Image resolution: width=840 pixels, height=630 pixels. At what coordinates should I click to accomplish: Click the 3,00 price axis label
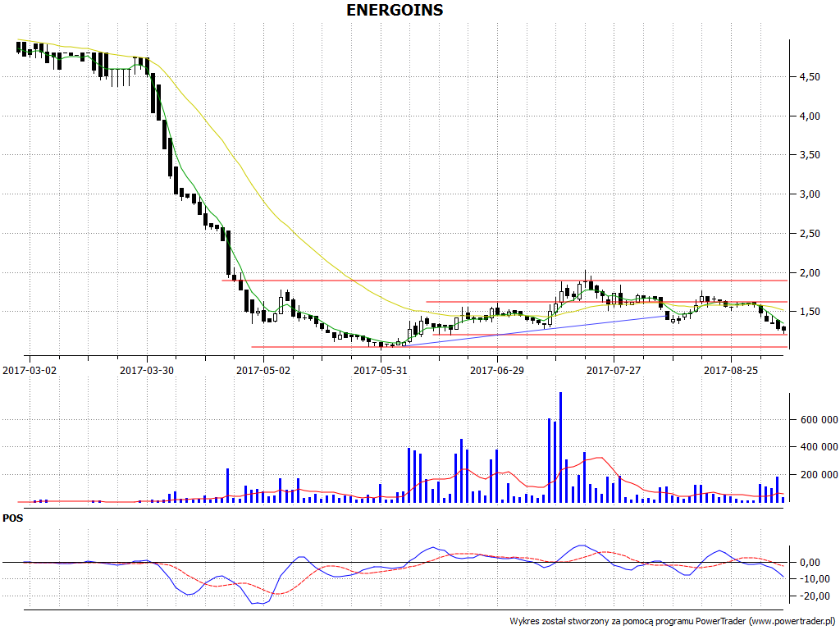pyautogui.click(x=810, y=194)
